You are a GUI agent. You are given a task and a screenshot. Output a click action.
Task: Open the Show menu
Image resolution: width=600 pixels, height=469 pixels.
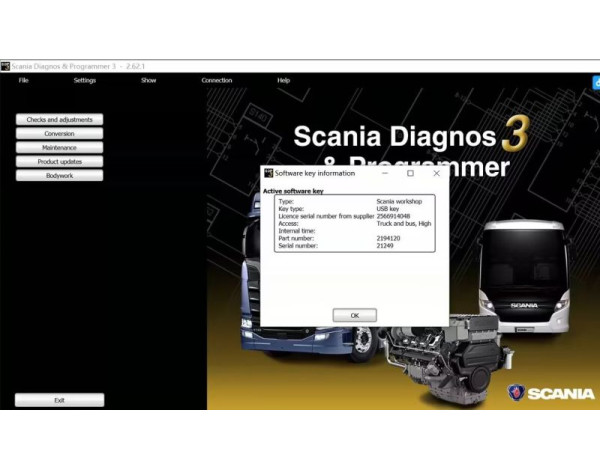pos(148,80)
